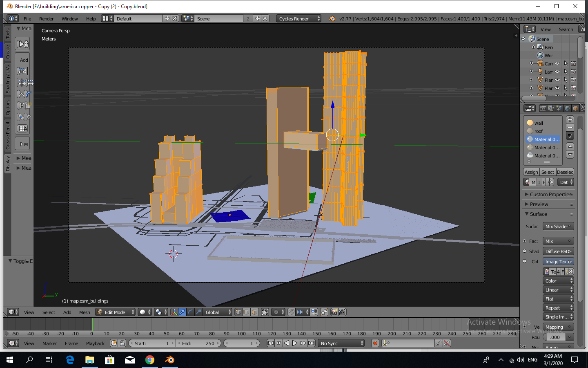The image size is (588, 368).
Task: Hide the Camera object using its eye toggle
Action: tap(557, 63)
